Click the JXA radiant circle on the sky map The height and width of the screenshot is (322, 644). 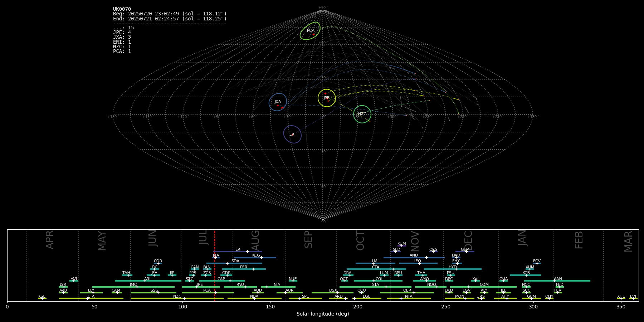[x=278, y=102]
